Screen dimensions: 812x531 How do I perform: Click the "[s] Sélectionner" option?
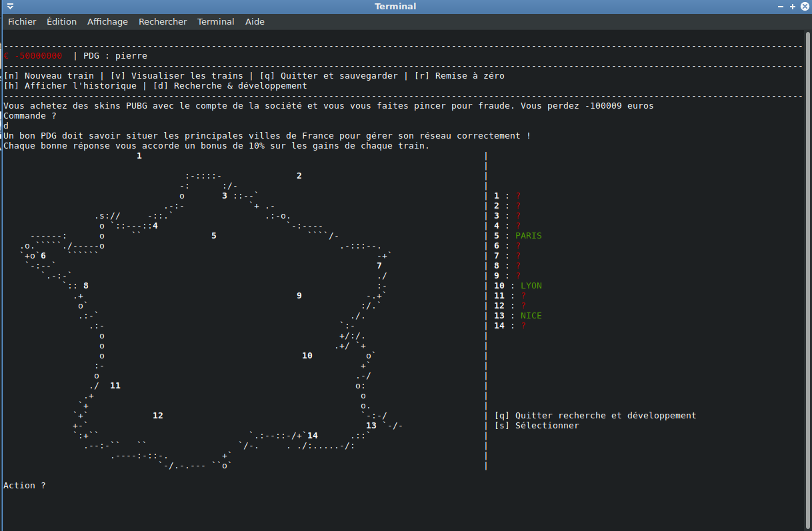coord(537,426)
